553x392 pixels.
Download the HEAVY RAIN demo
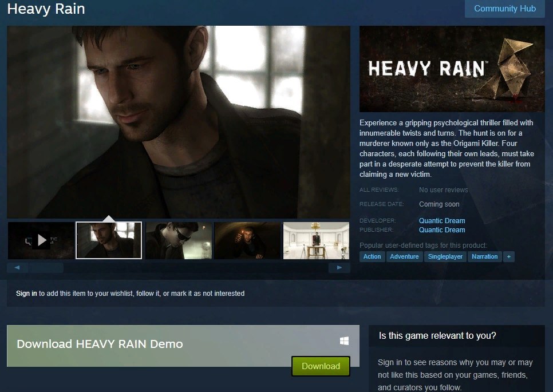321,366
